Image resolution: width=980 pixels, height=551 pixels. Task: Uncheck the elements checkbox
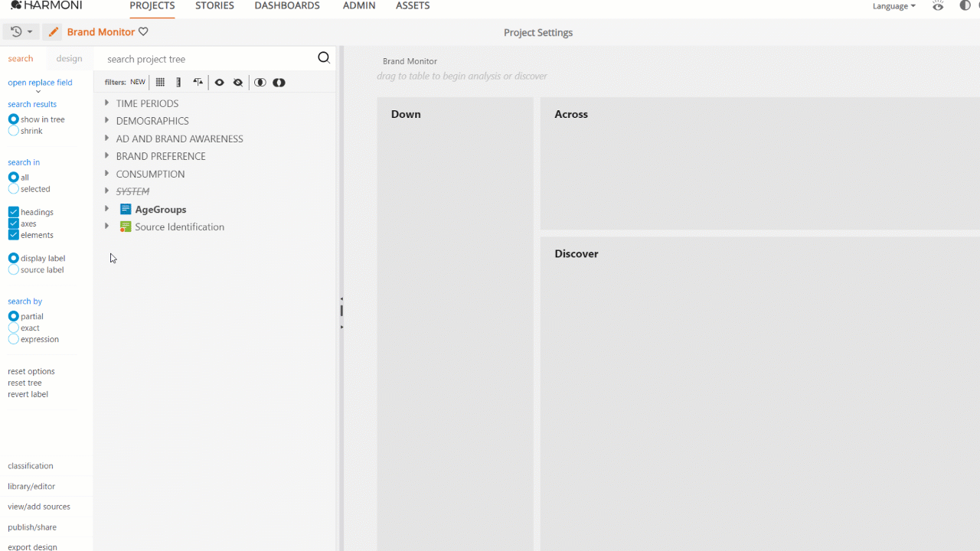[x=13, y=235]
